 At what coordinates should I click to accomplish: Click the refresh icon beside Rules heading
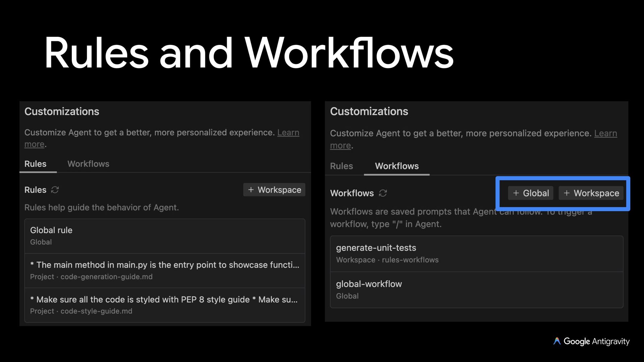pyautogui.click(x=55, y=190)
